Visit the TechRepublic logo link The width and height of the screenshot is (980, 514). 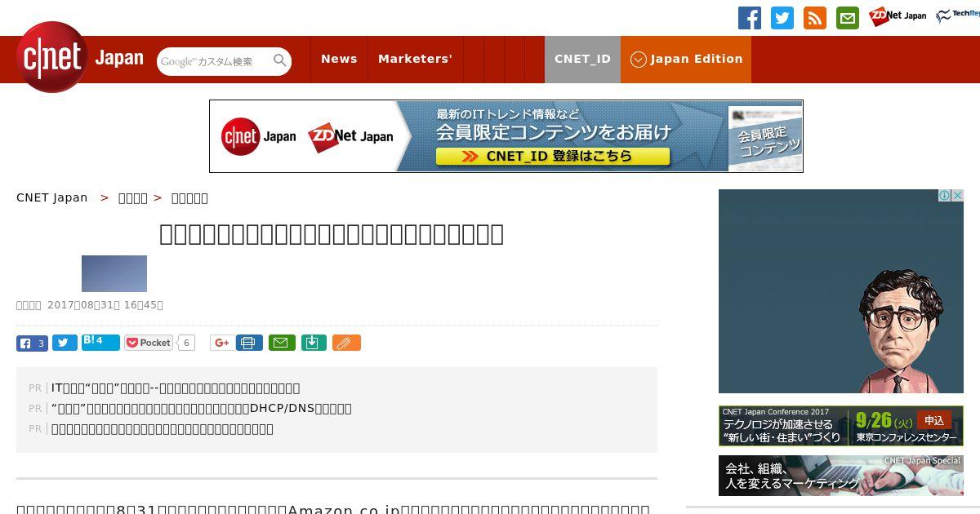[958, 16]
